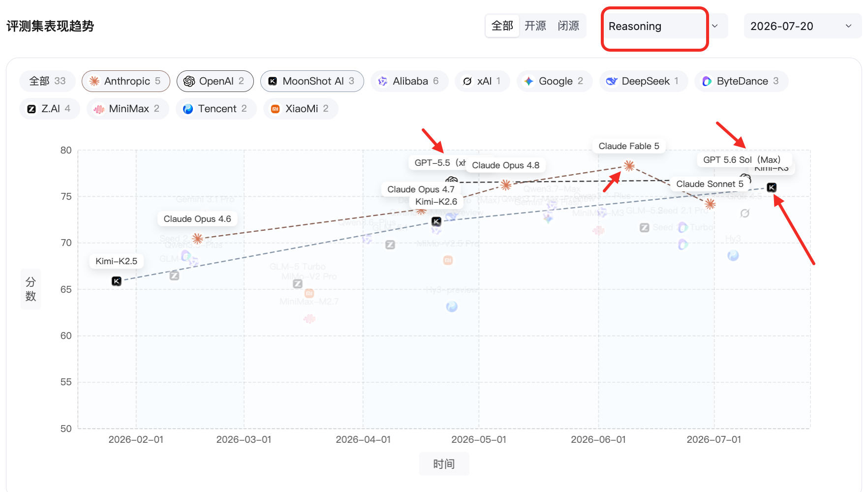Click the Claude Opus 4.8 data point marker
The width and height of the screenshot is (868, 492).
(506, 185)
